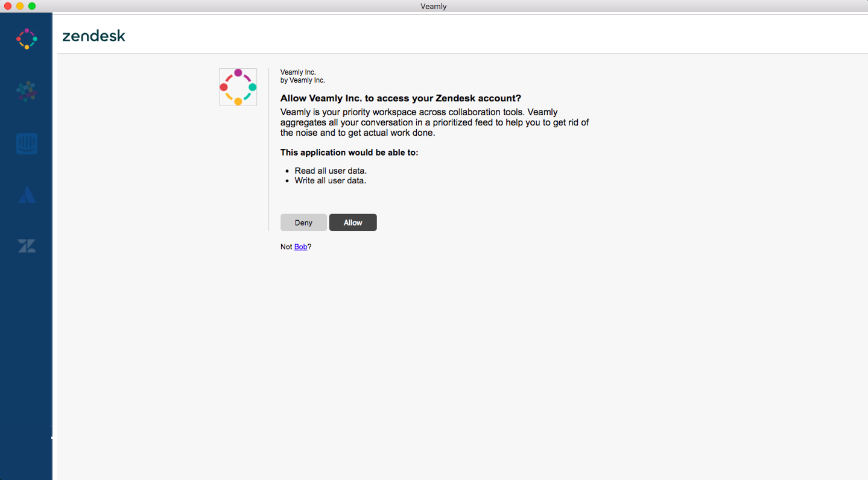
Task: Close the Veamly window
Action: 8,6
